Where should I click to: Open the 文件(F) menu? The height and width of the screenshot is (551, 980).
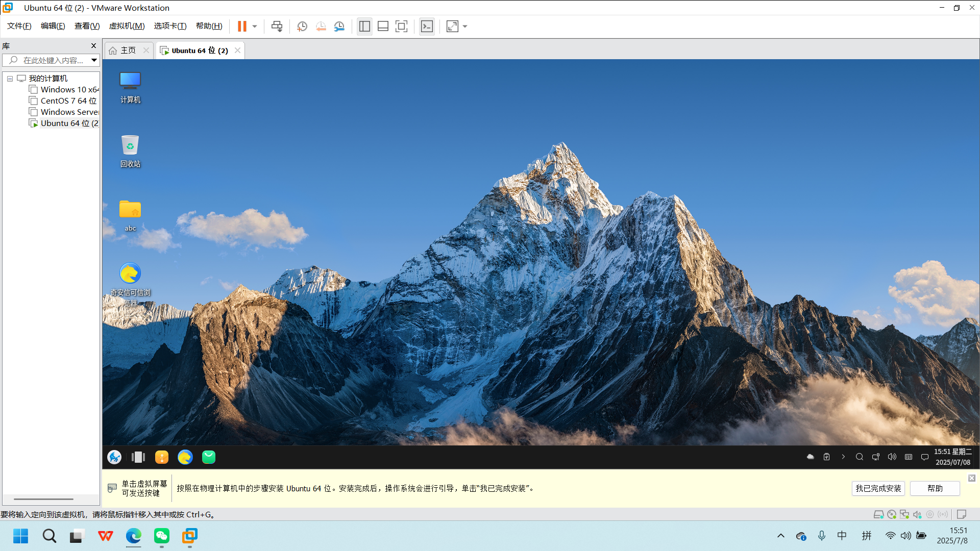click(19, 26)
